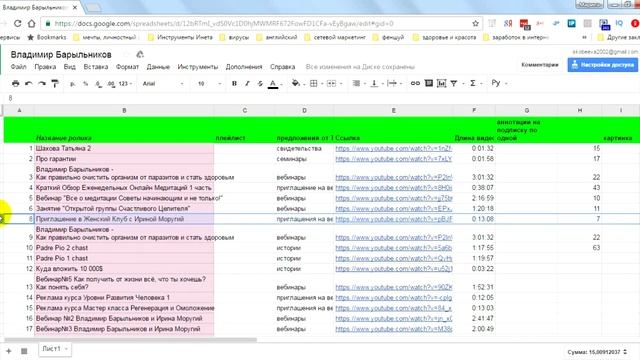
Task: Open the all sheets list icon
Action: (x=24, y=351)
